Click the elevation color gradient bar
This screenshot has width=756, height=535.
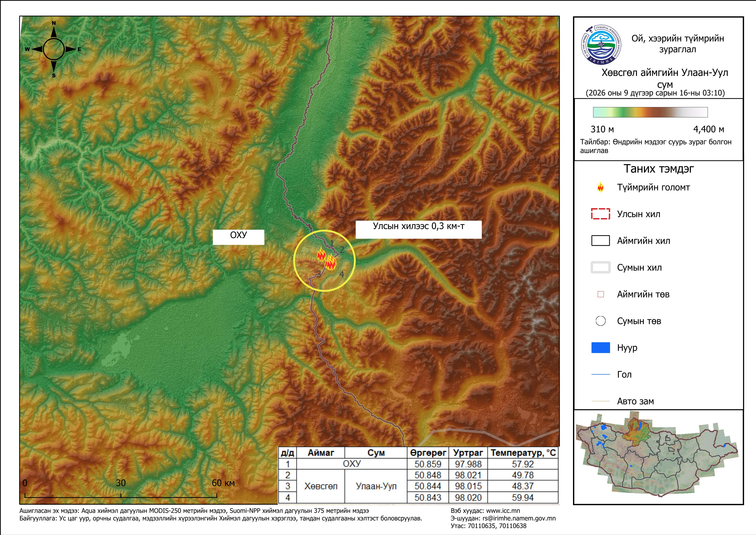pyautogui.click(x=650, y=112)
